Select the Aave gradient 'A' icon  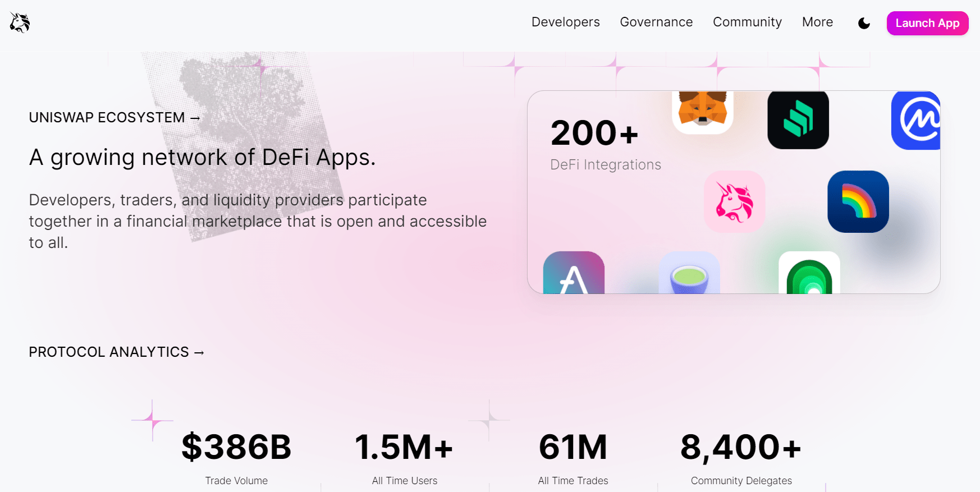574,273
